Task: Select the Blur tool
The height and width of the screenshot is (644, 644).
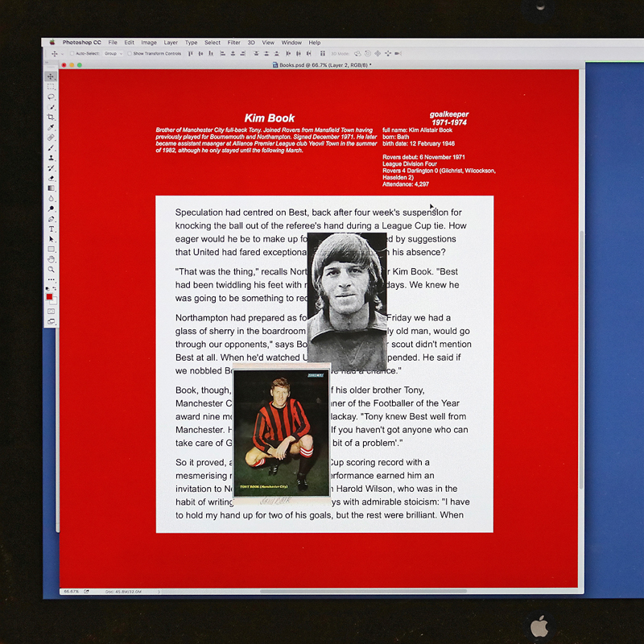Action: [51, 198]
